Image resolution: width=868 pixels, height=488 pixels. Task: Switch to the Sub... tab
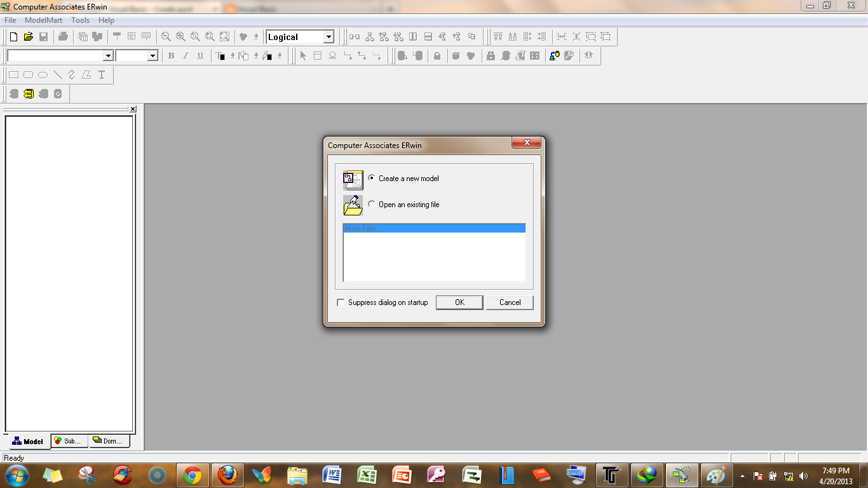pyautogui.click(x=68, y=440)
